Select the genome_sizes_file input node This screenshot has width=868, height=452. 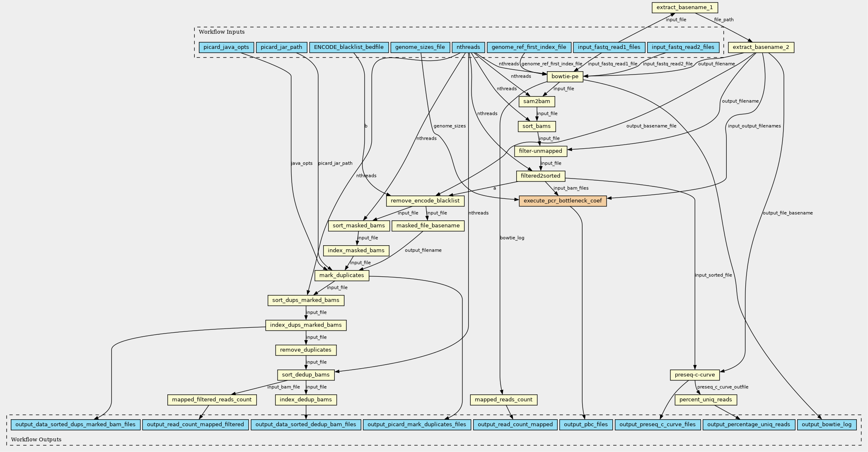420,47
